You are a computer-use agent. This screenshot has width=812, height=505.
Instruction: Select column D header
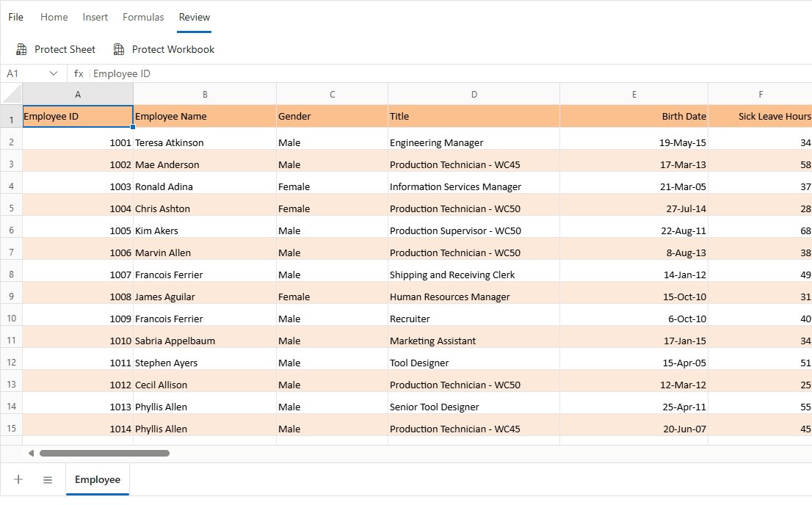(x=474, y=94)
